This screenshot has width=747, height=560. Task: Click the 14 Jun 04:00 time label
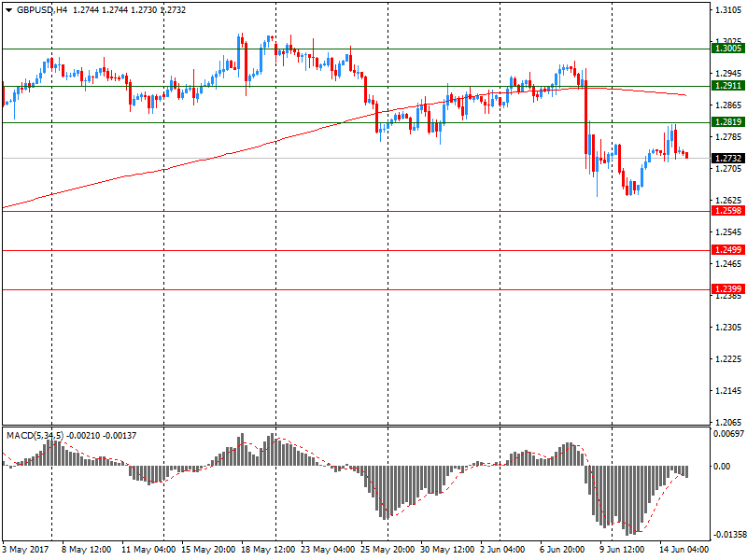[x=684, y=550]
